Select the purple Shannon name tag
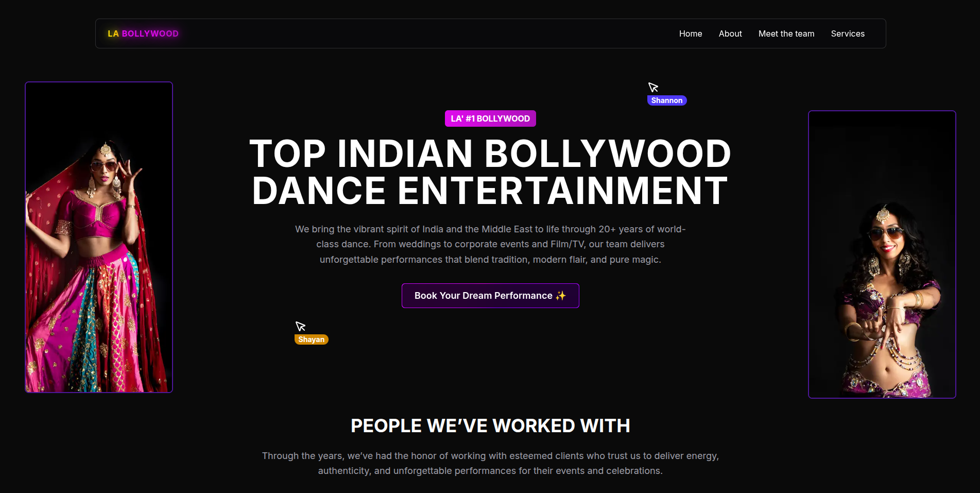 pos(666,100)
